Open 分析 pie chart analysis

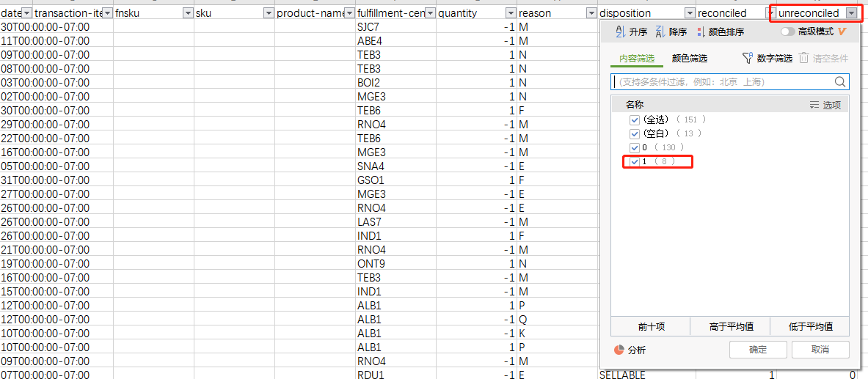click(x=630, y=350)
